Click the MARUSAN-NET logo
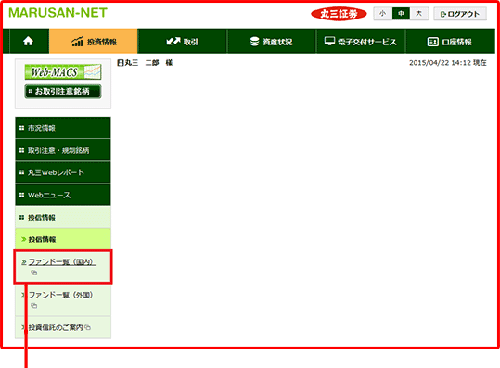This screenshot has height=368, width=500. click(58, 13)
